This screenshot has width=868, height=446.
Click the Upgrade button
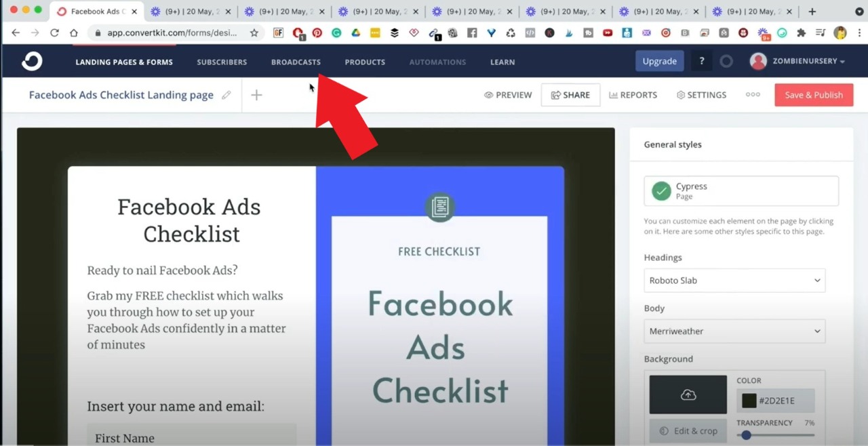(658, 60)
